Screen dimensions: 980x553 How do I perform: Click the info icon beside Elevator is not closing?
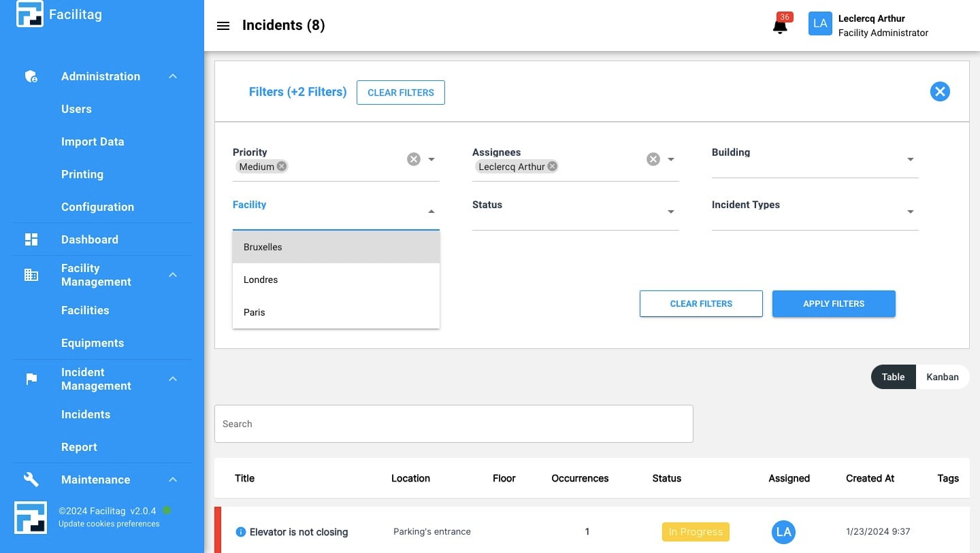coord(241,532)
